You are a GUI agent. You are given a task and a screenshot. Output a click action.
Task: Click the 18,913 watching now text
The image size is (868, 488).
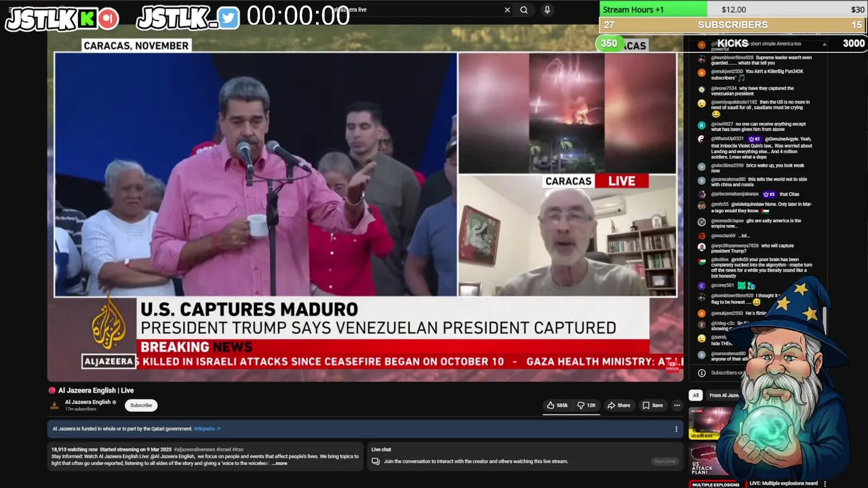[75, 449]
